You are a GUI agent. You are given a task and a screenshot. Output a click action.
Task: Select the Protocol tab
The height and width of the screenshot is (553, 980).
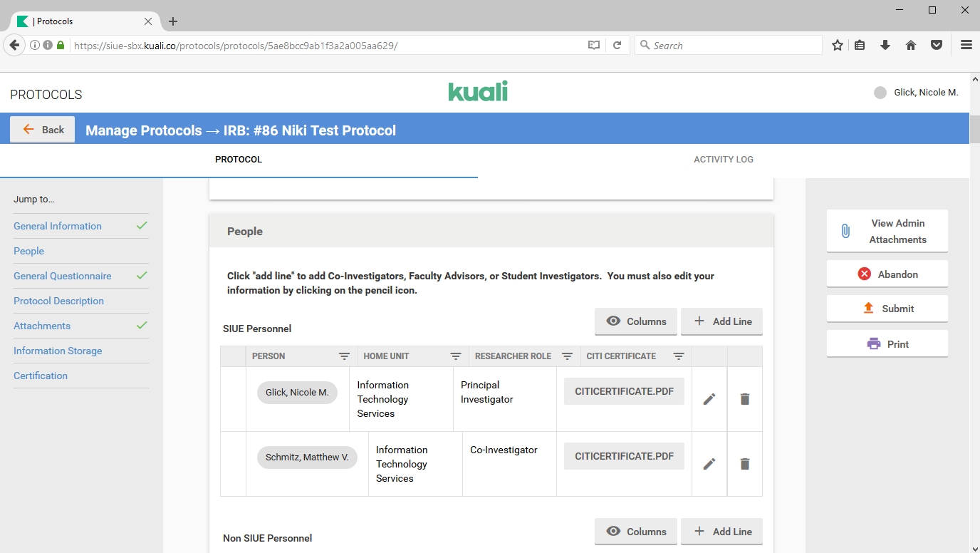tap(239, 160)
